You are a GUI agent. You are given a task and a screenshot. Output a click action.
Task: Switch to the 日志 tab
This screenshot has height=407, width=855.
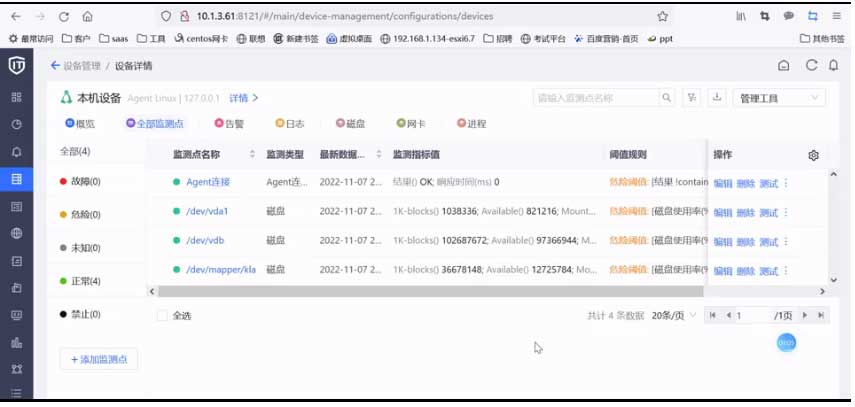coord(290,124)
